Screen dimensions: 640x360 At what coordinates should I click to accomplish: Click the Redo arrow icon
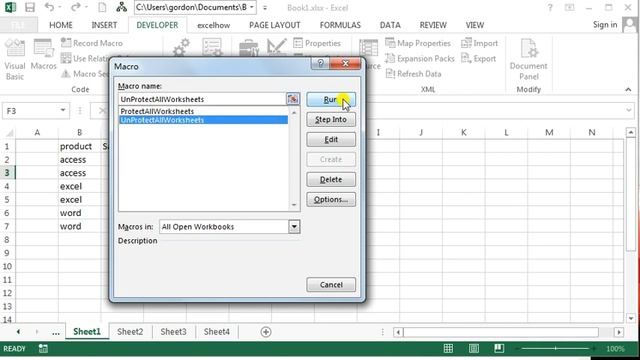[76, 7]
